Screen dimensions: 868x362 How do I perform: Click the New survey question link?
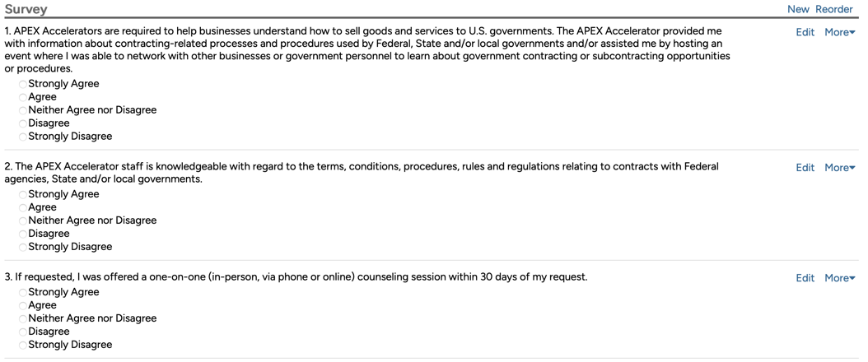tap(798, 9)
